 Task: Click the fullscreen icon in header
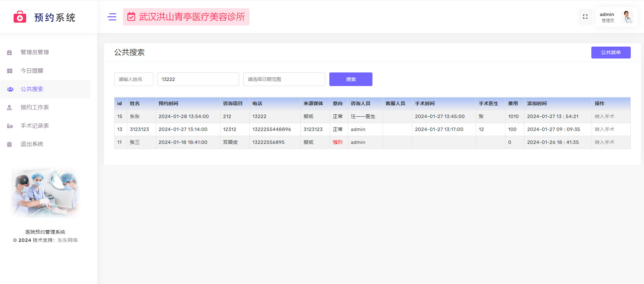coord(585,17)
